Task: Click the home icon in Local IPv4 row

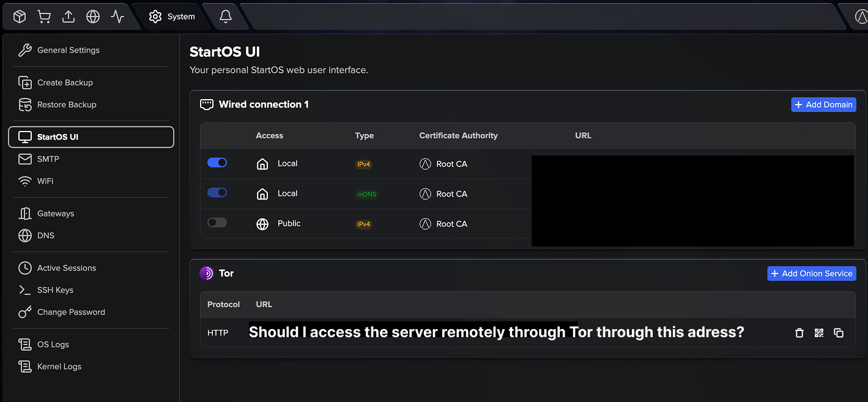Action: coord(262,164)
